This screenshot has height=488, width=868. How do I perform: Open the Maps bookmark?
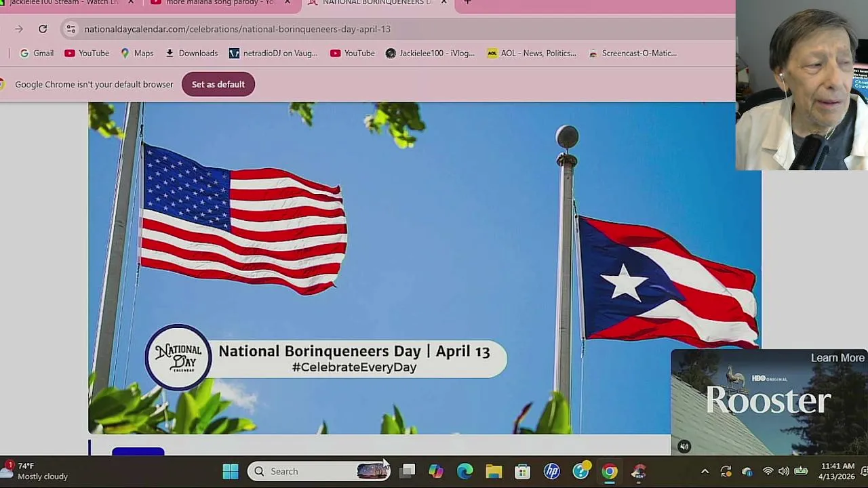pos(137,53)
